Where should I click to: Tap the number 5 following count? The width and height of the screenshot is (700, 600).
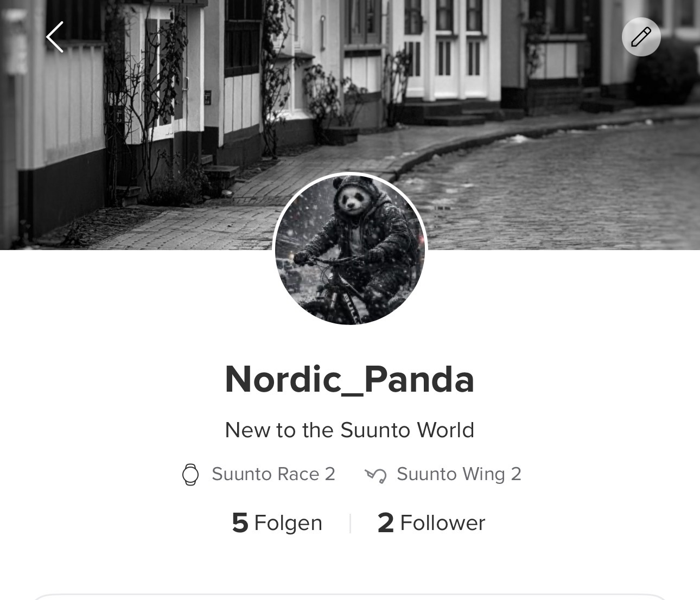click(240, 523)
